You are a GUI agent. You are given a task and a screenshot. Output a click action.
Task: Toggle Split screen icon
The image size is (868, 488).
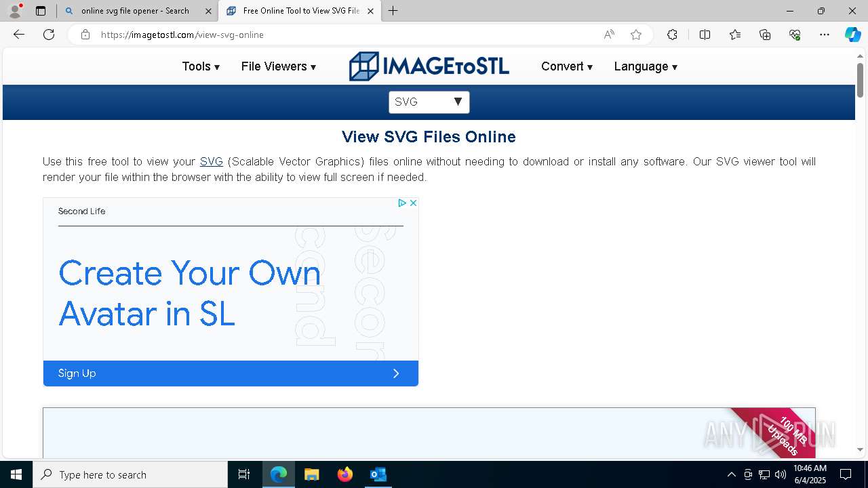click(705, 35)
